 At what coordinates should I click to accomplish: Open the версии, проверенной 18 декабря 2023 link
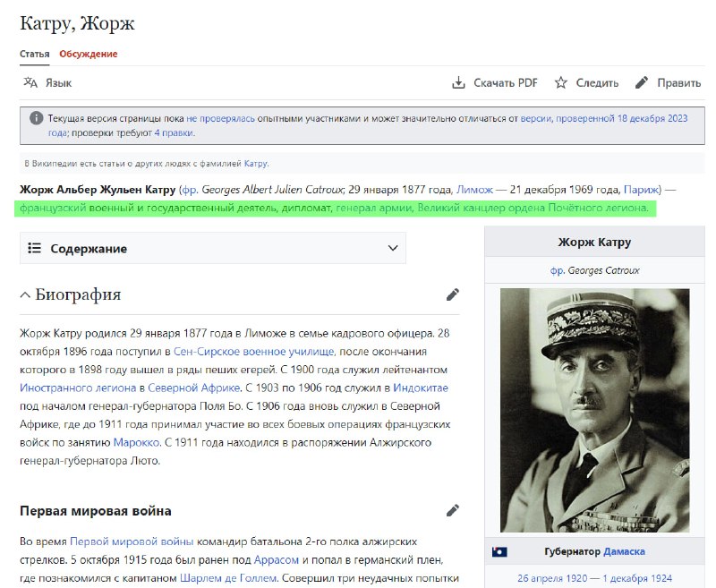pos(603,118)
